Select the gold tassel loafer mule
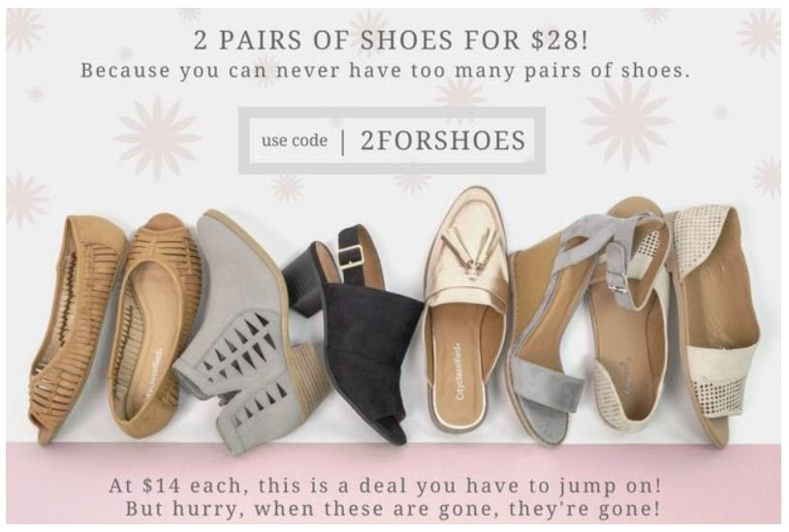This screenshot has height=532, width=789. [x=465, y=312]
